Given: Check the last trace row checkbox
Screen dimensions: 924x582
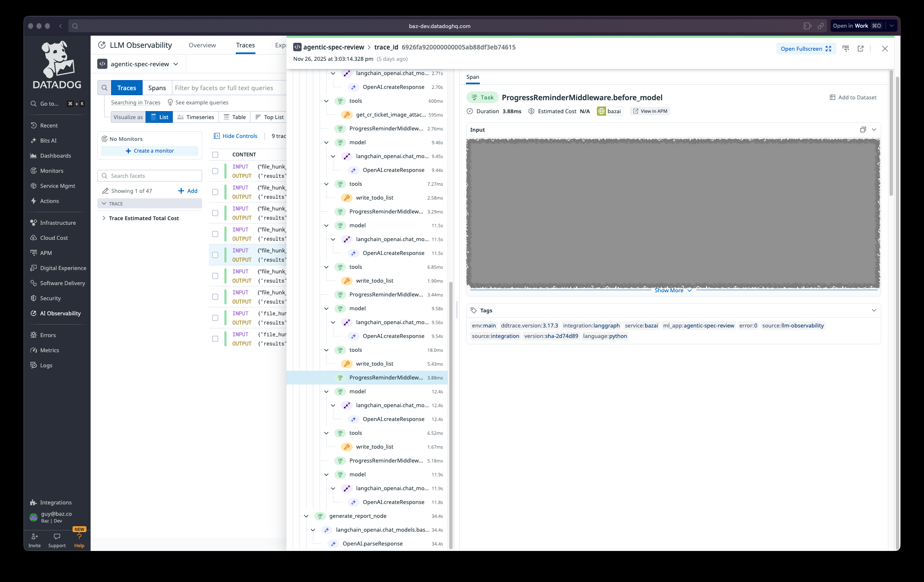Looking at the screenshot, I should (x=215, y=339).
